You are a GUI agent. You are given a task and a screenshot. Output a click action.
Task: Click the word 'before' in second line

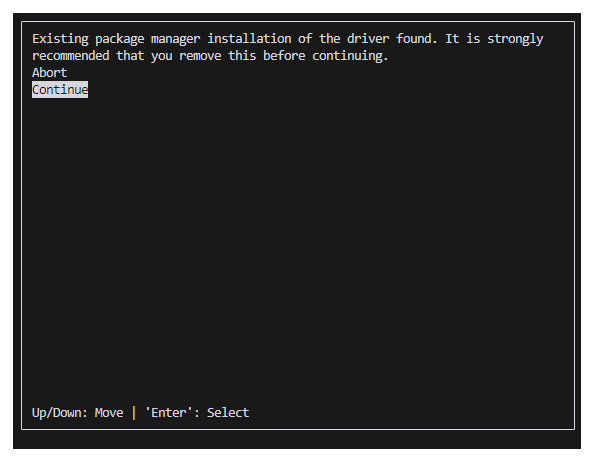pos(284,56)
